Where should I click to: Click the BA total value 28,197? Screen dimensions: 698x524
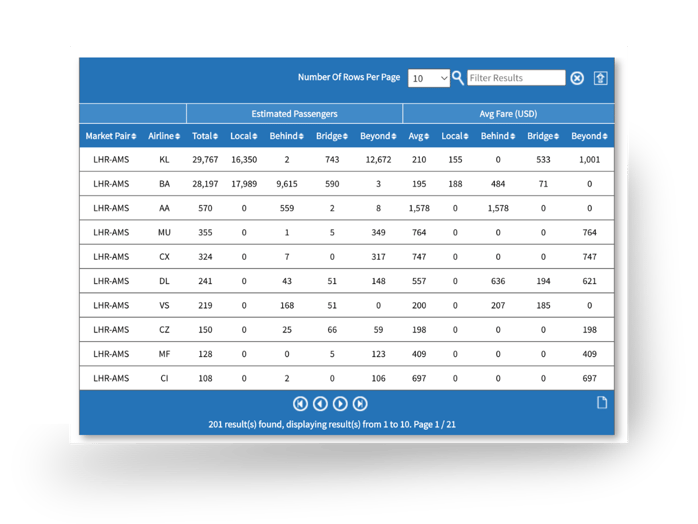[x=205, y=184]
